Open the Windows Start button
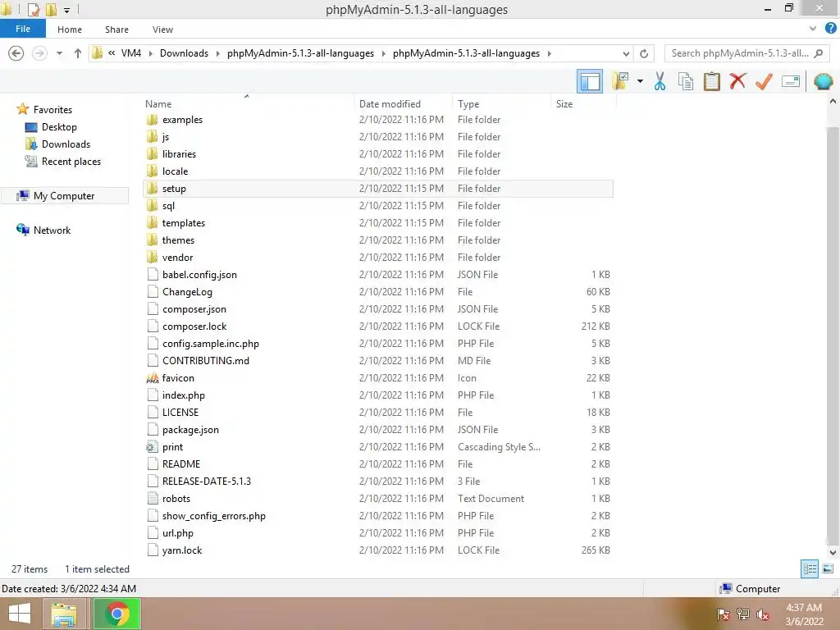The width and height of the screenshot is (840, 630). [20, 614]
